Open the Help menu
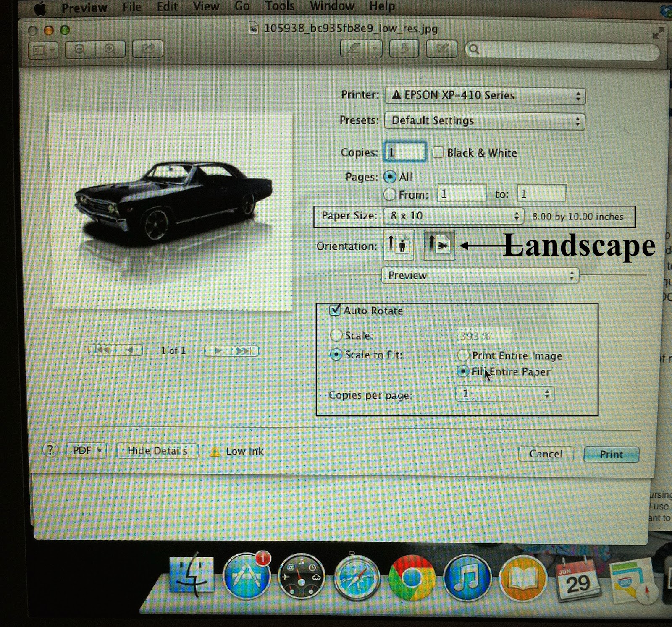Screen dimensions: 672x627 click(382, 6)
